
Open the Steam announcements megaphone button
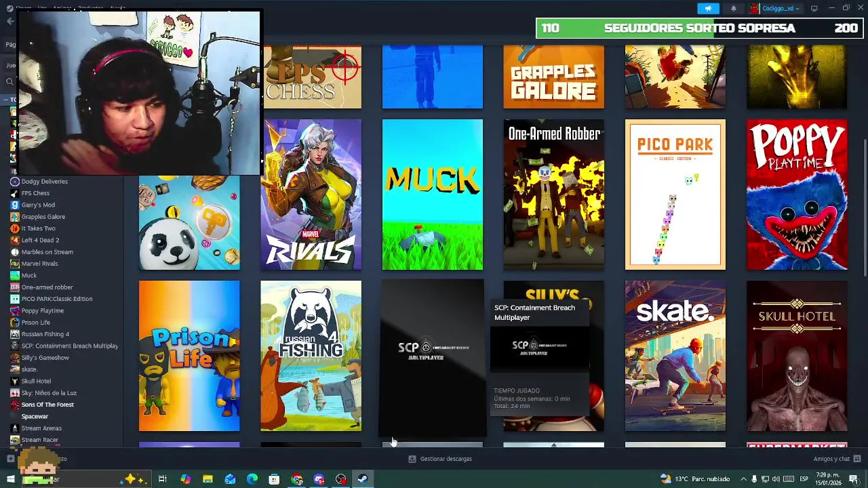708,8
